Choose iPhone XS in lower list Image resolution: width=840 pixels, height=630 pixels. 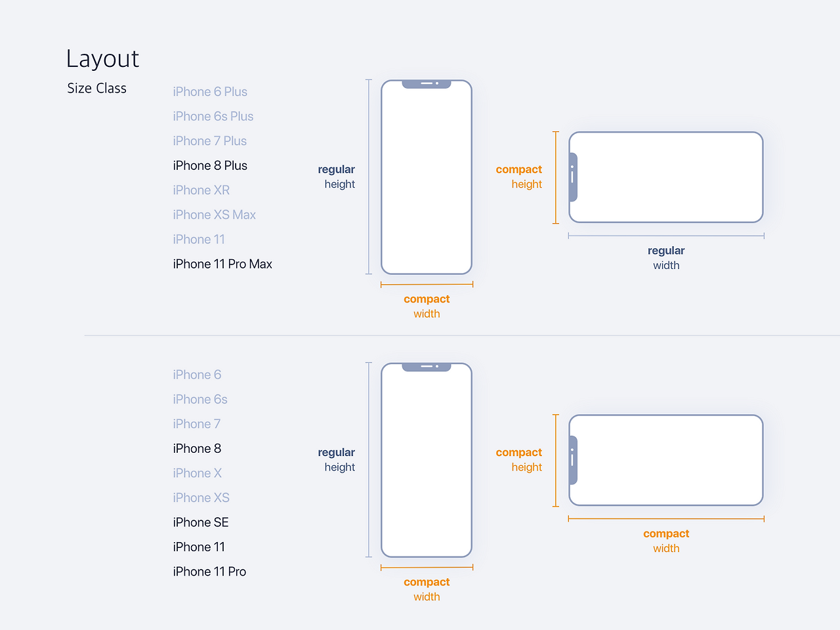201,497
